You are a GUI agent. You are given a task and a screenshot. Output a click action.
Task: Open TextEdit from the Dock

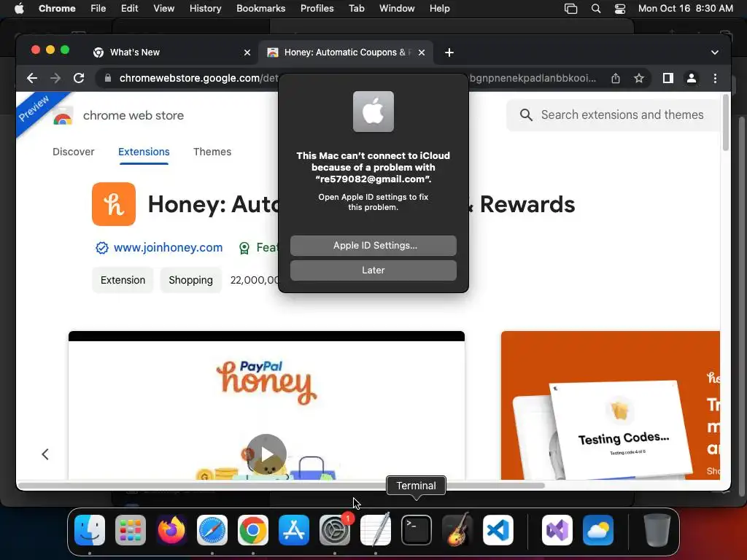point(376,530)
